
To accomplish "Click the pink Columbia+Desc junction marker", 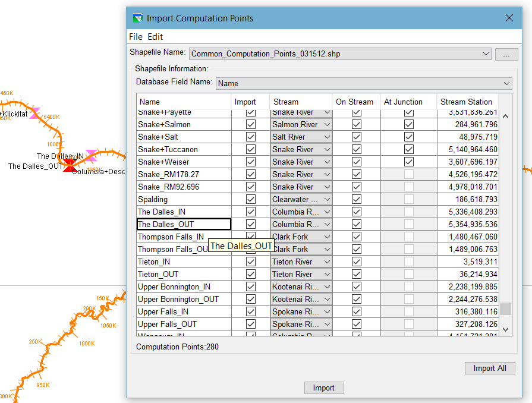I will (91, 156).
